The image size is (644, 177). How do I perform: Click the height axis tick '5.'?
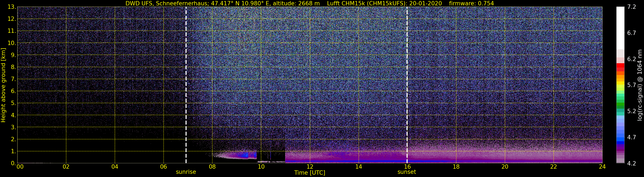13,103
